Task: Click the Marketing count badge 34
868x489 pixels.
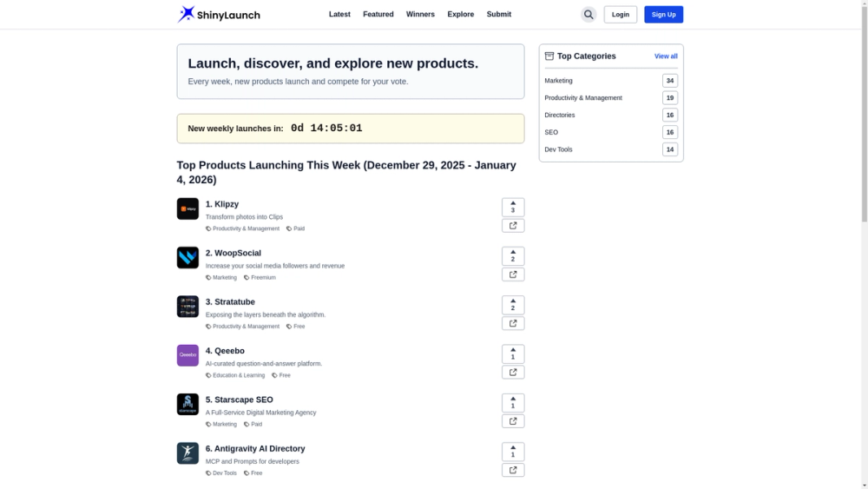Action: 670,80
